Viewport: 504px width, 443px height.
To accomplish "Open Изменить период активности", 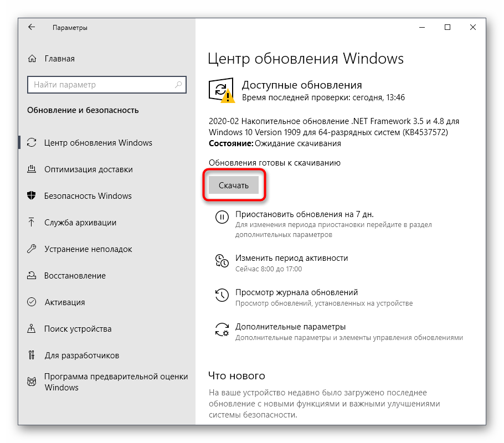I will pyautogui.click(x=291, y=257).
